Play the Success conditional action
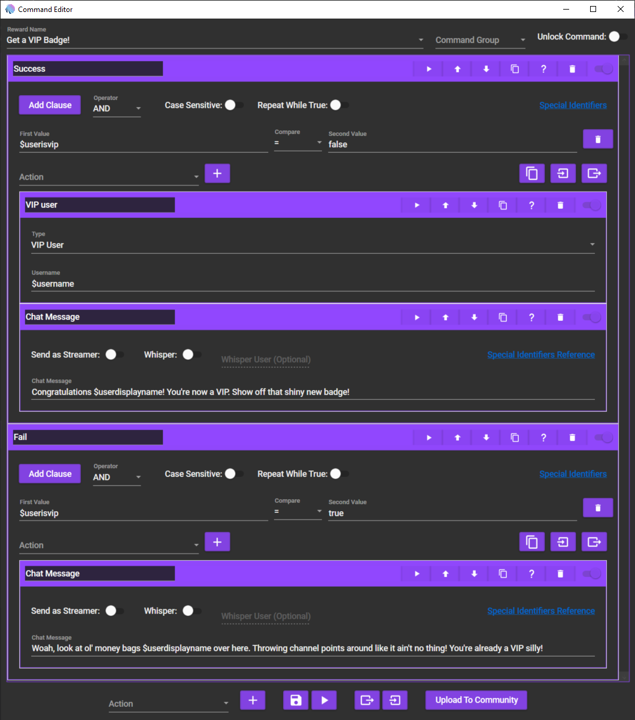 428,69
